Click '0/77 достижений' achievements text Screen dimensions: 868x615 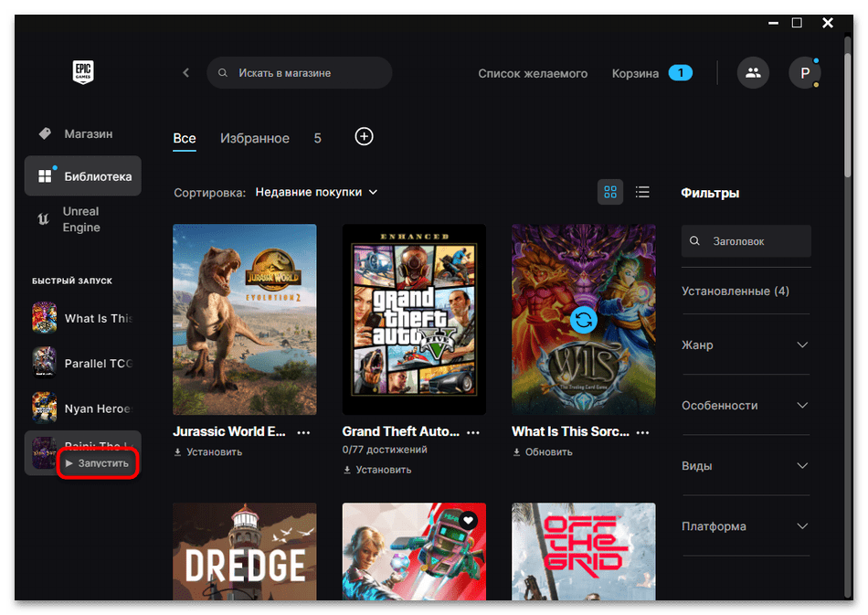coord(385,450)
